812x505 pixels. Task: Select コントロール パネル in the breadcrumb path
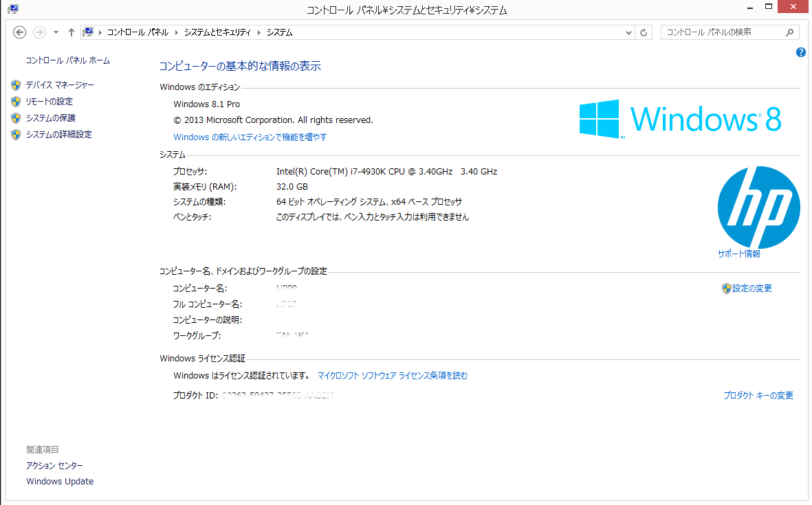[x=138, y=32]
